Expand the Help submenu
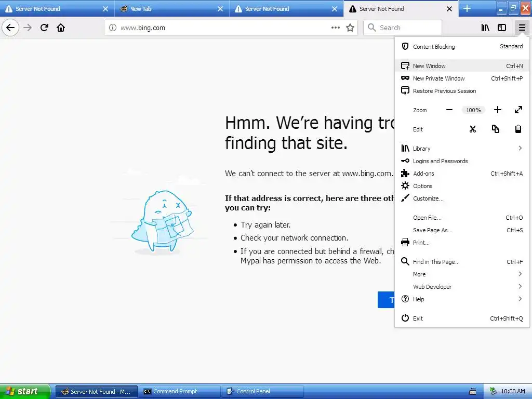This screenshot has width=532, height=399. tap(462, 299)
